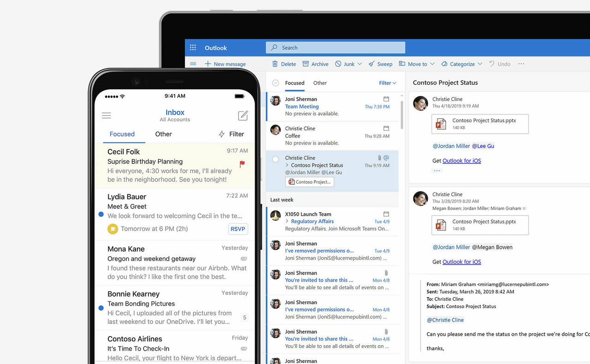Click the PowerPoint attachment in the 3/28/2019 message
This screenshot has height=364, width=590.
pyautogui.click(x=480, y=225)
